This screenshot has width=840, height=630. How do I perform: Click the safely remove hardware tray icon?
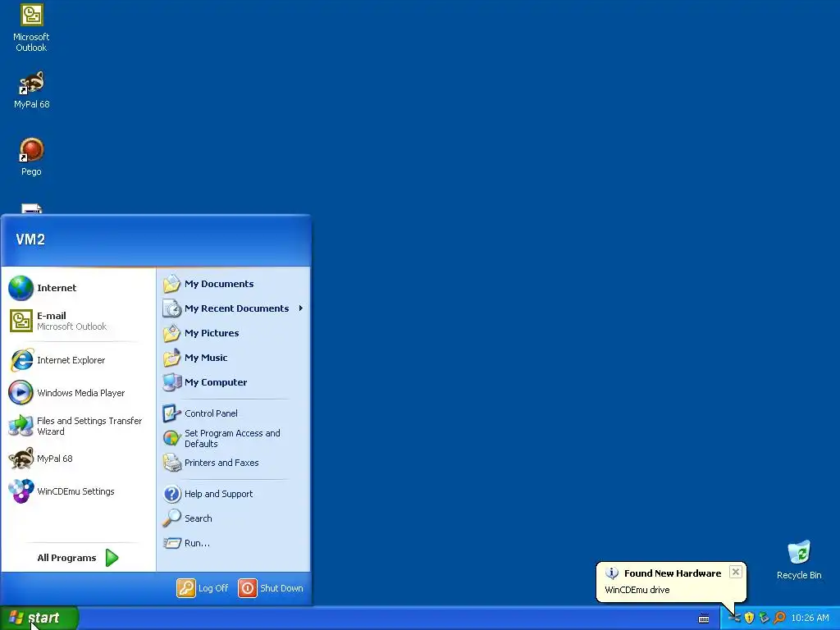point(765,618)
